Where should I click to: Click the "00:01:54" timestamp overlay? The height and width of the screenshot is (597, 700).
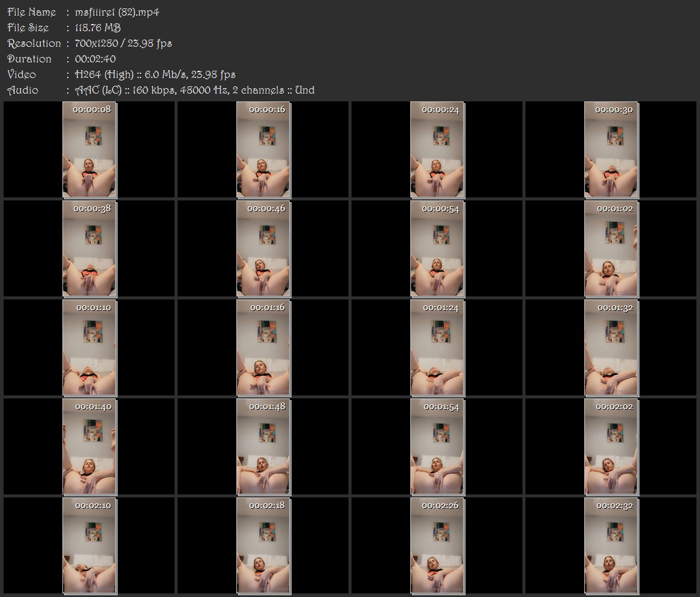441,407
